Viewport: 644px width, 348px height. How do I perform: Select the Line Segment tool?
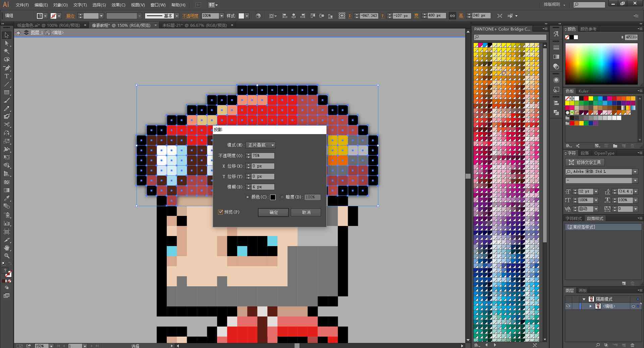(7, 84)
